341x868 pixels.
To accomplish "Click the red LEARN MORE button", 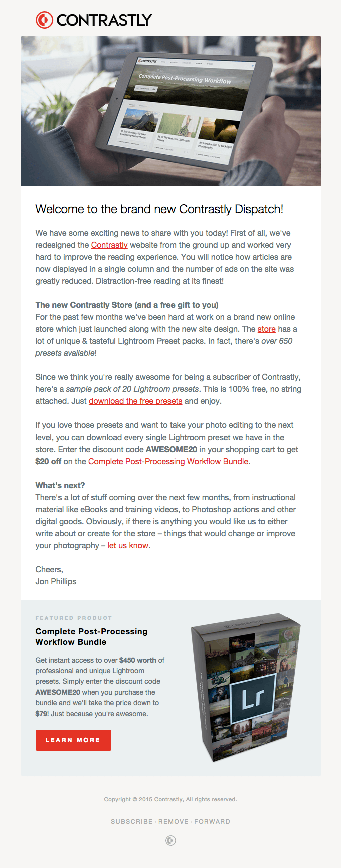I will coord(73,740).
